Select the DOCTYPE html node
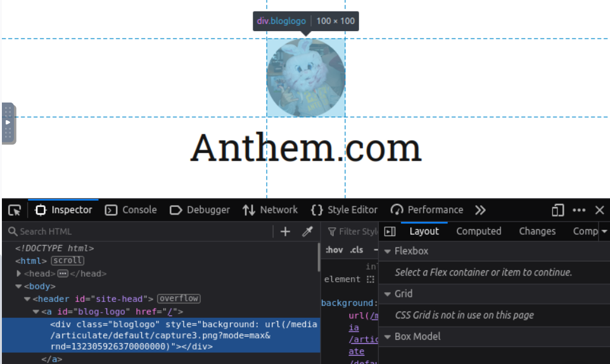This screenshot has width=610, height=364. (54, 248)
